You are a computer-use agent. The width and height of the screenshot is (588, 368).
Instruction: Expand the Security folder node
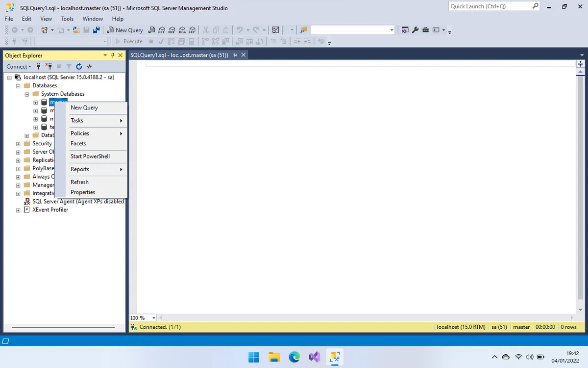pos(18,144)
